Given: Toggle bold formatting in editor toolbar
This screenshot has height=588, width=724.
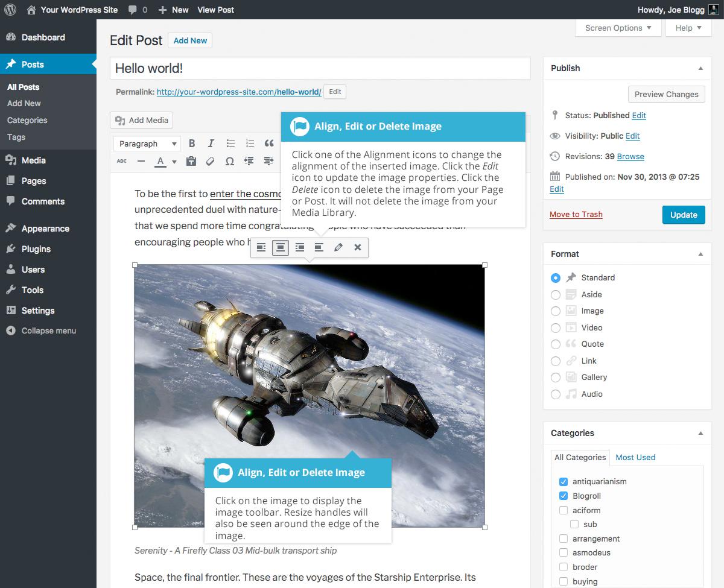Looking at the screenshot, I should tap(192, 144).
